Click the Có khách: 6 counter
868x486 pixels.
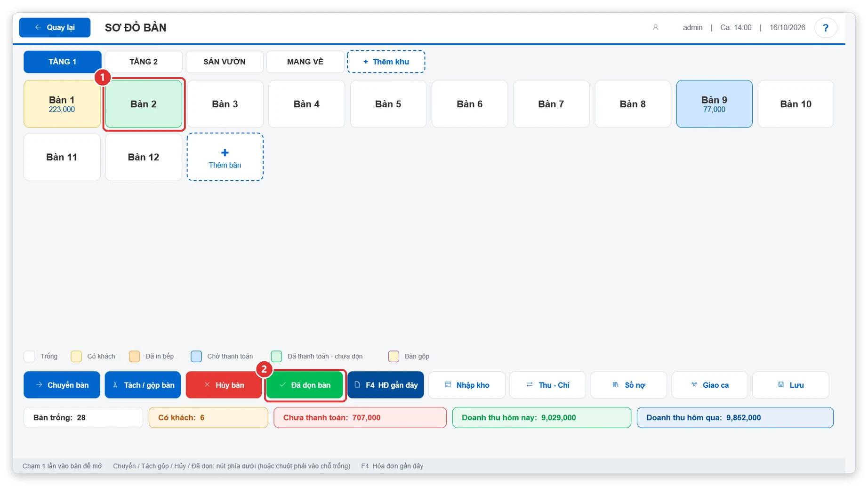(x=209, y=417)
